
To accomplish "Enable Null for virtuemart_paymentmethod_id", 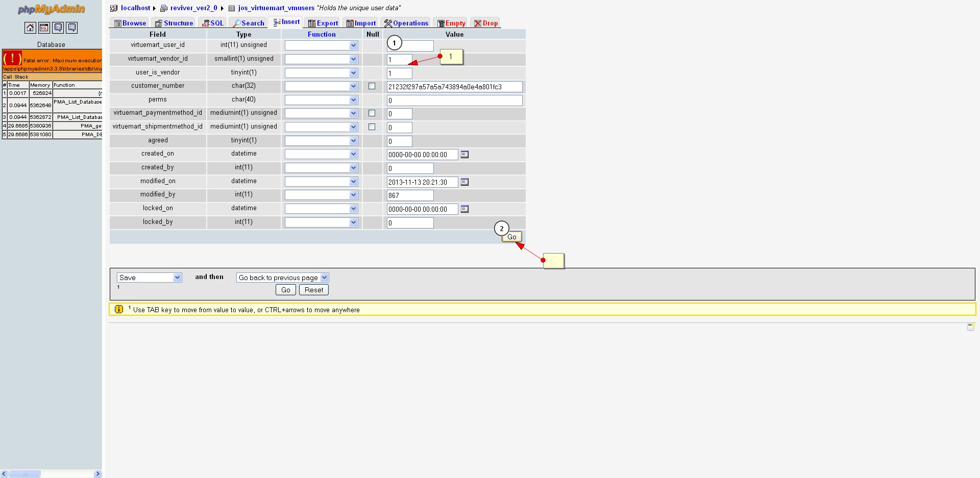I will (372, 113).
